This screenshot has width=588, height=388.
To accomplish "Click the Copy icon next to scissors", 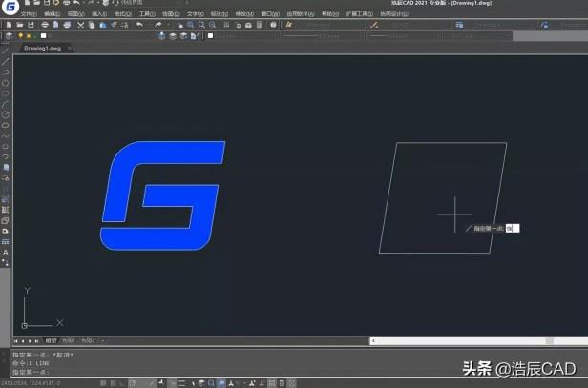I will tap(92, 25).
